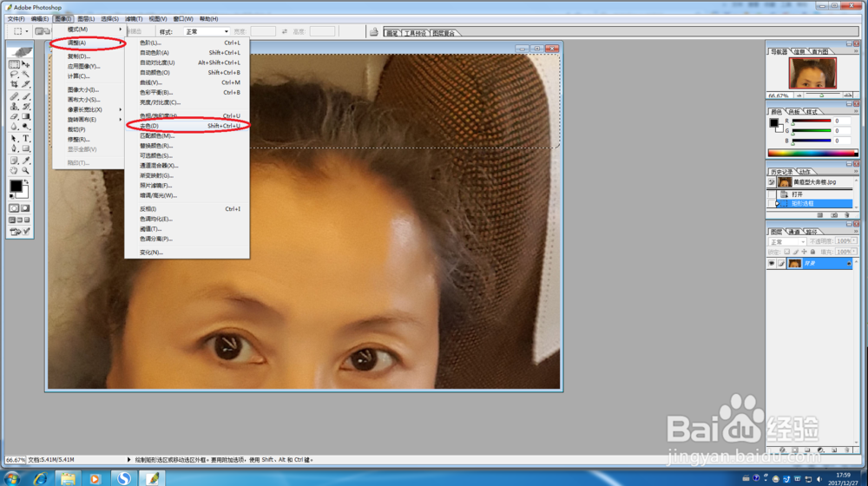Select the Notes tool
This screenshot has height=486, width=868.
14,160
